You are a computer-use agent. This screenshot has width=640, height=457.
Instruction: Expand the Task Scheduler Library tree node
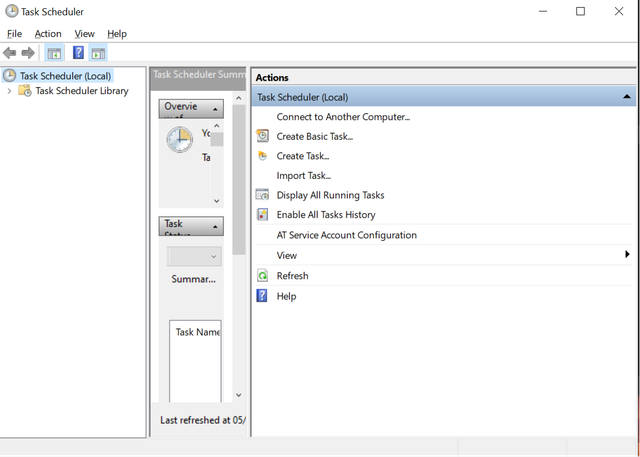pos(9,91)
